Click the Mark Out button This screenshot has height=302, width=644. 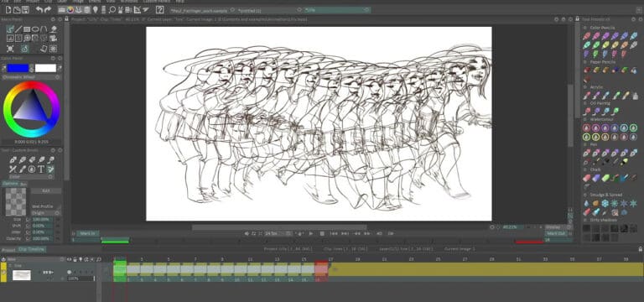click(x=556, y=233)
